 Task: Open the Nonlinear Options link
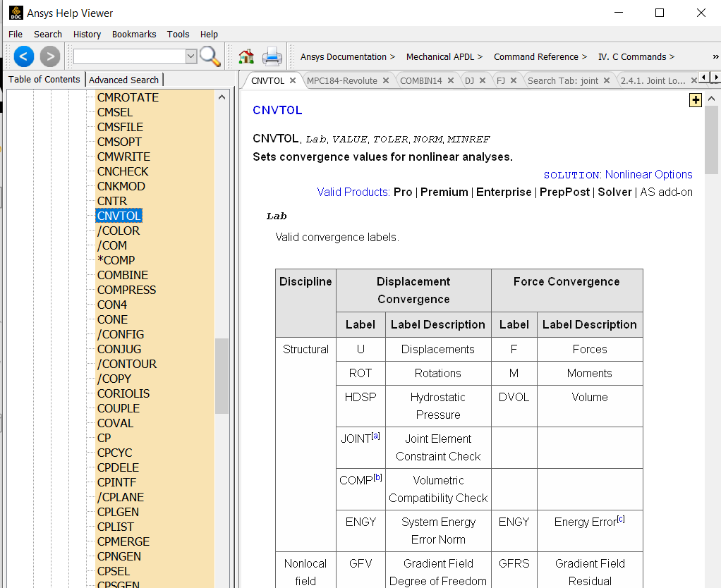pos(648,174)
